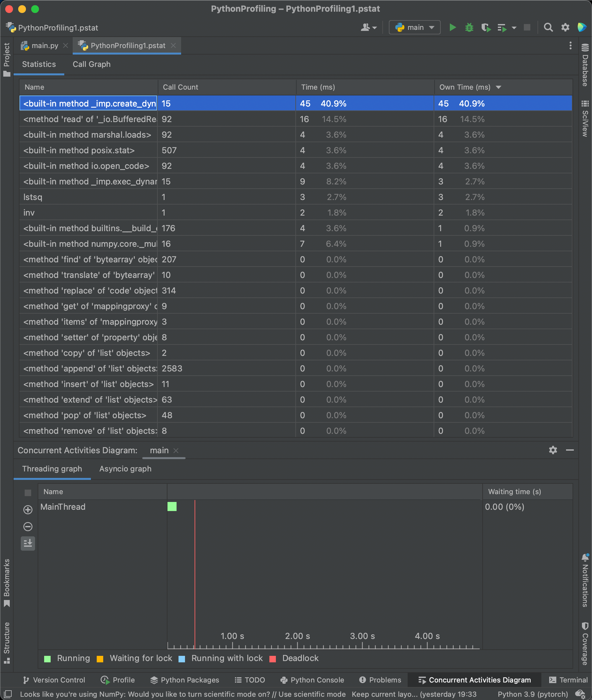592x700 pixels.
Task: Toggle the thread selection checkbox above MainThread
Action: [28, 493]
